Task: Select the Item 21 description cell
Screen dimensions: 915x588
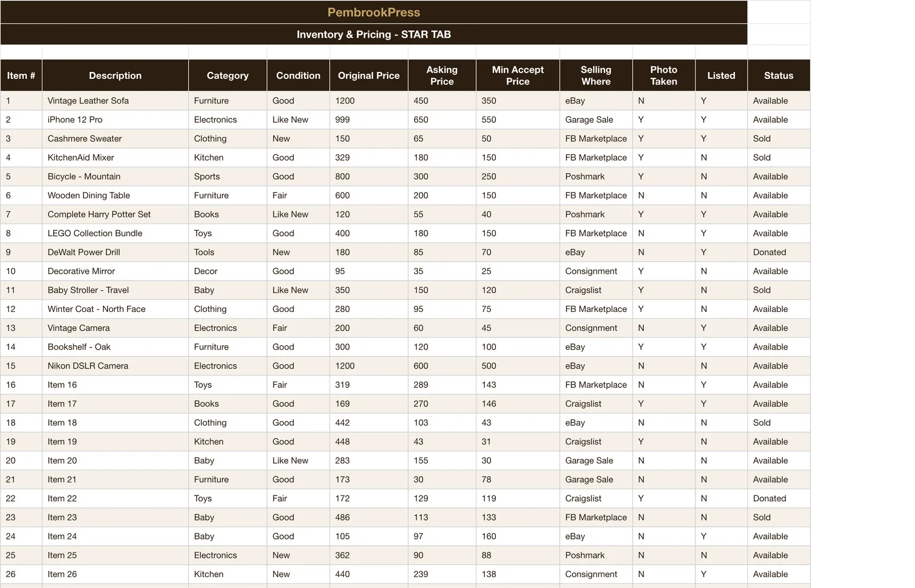Action: point(115,479)
